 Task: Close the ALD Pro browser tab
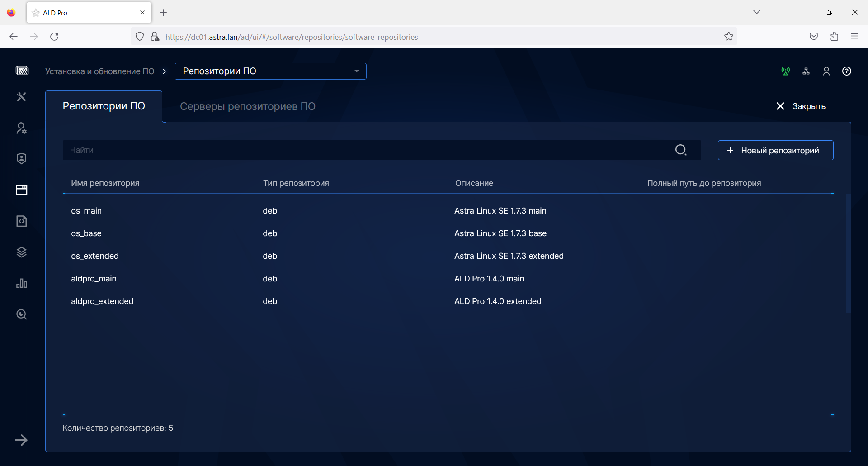[142, 13]
